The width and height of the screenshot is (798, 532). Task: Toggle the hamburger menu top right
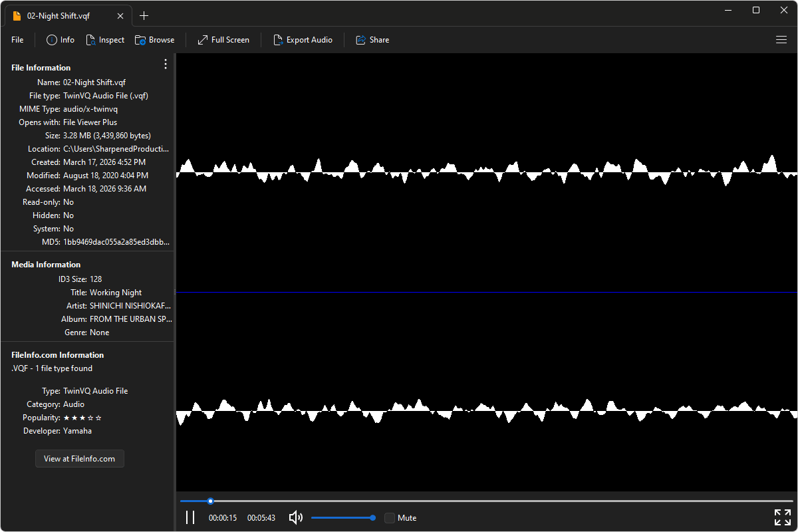pos(781,39)
